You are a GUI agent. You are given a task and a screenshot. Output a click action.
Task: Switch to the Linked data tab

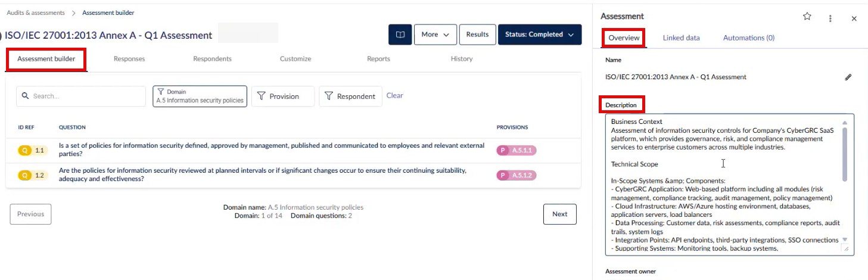(x=681, y=38)
